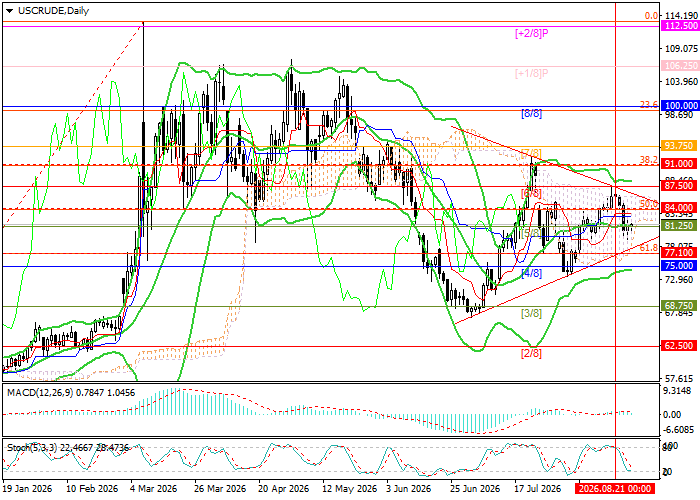Click the [3/8] Murrey level label
The width and height of the screenshot is (700, 500).
click(531, 313)
